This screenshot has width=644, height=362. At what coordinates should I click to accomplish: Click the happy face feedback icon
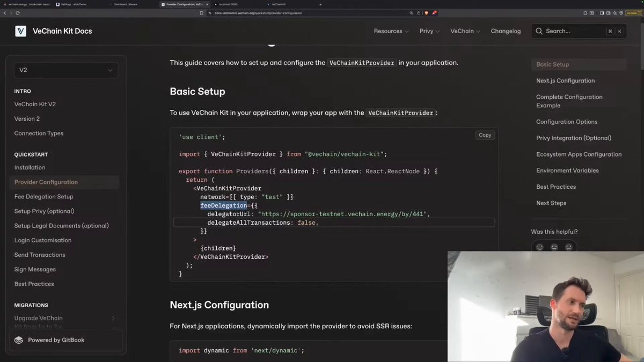(x=539, y=247)
